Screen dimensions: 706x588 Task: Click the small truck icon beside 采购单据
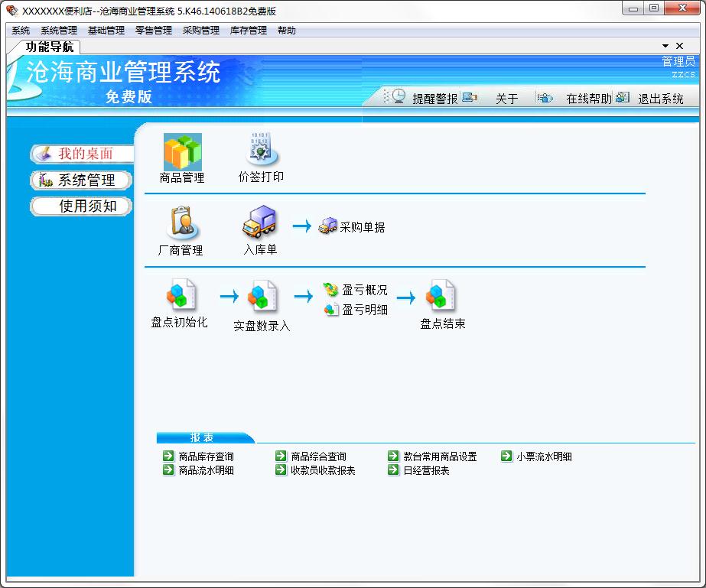328,226
